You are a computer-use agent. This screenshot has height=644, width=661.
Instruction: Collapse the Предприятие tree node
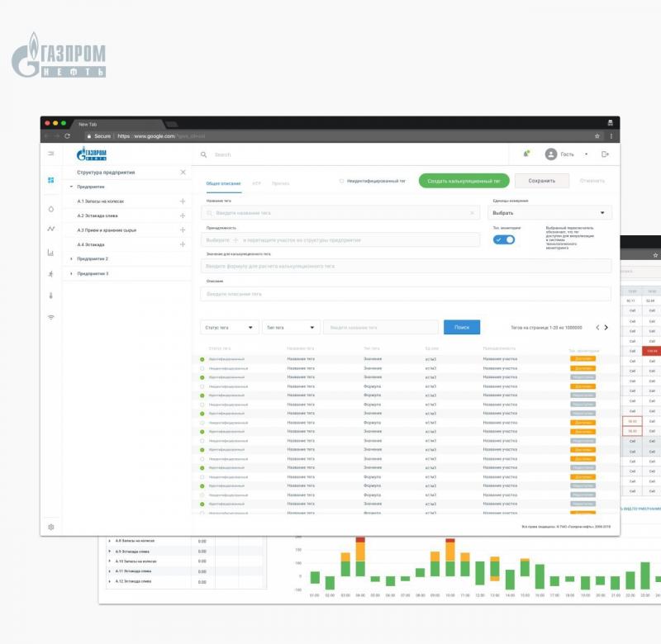71,187
